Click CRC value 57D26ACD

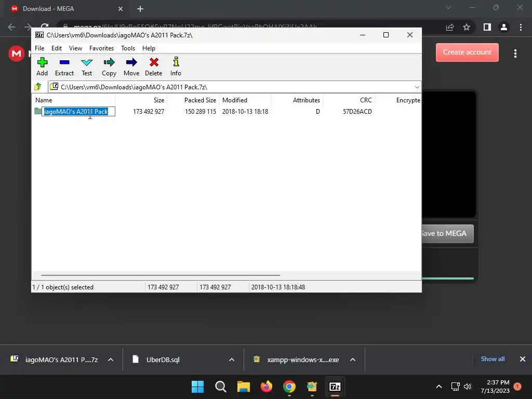coord(357,112)
